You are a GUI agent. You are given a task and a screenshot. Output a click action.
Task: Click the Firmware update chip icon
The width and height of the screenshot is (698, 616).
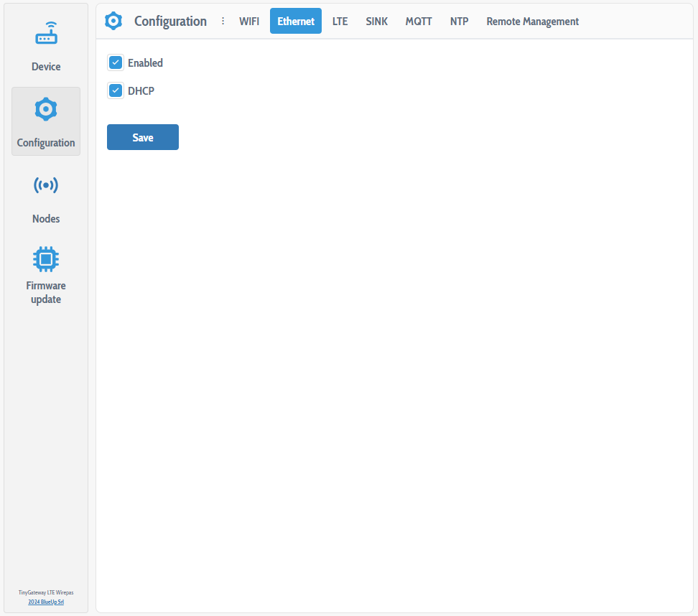pyautogui.click(x=46, y=258)
